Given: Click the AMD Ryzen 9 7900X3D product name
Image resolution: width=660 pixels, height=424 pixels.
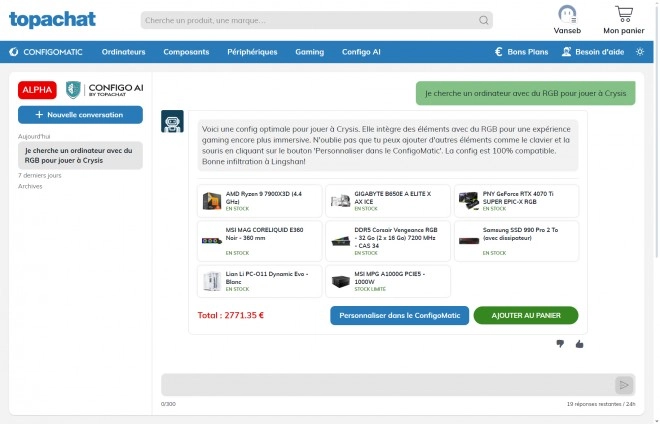Looking at the screenshot, I should pyautogui.click(x=263, y=197).
